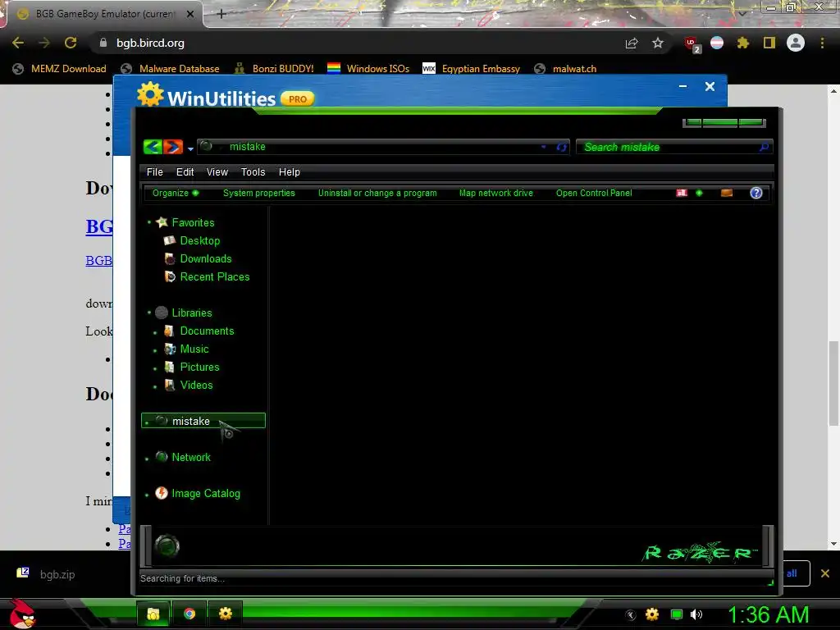840x630 pixels.
Task: Click the volume speaker tray icon
Action: point(696,614)
